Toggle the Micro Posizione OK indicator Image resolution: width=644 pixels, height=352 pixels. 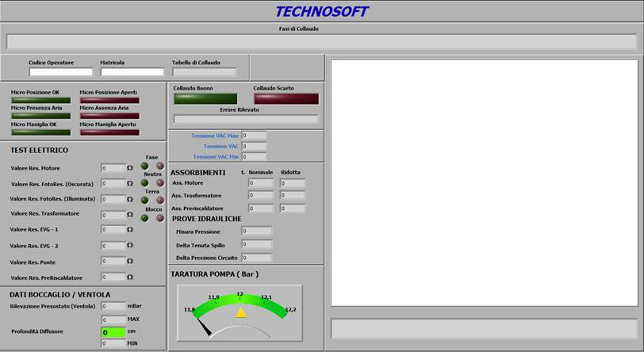(x=40, y=101)
